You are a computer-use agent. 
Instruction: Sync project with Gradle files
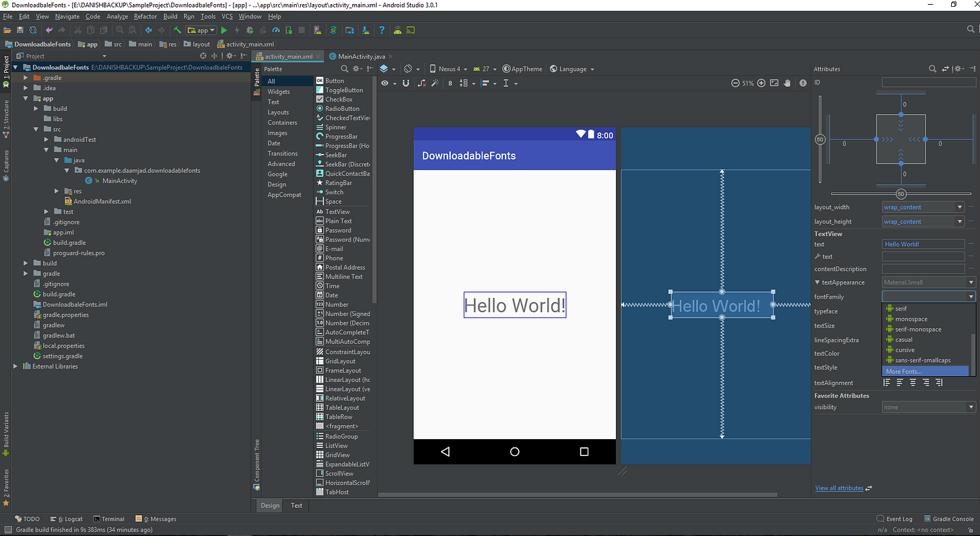(x=333, y=30)
